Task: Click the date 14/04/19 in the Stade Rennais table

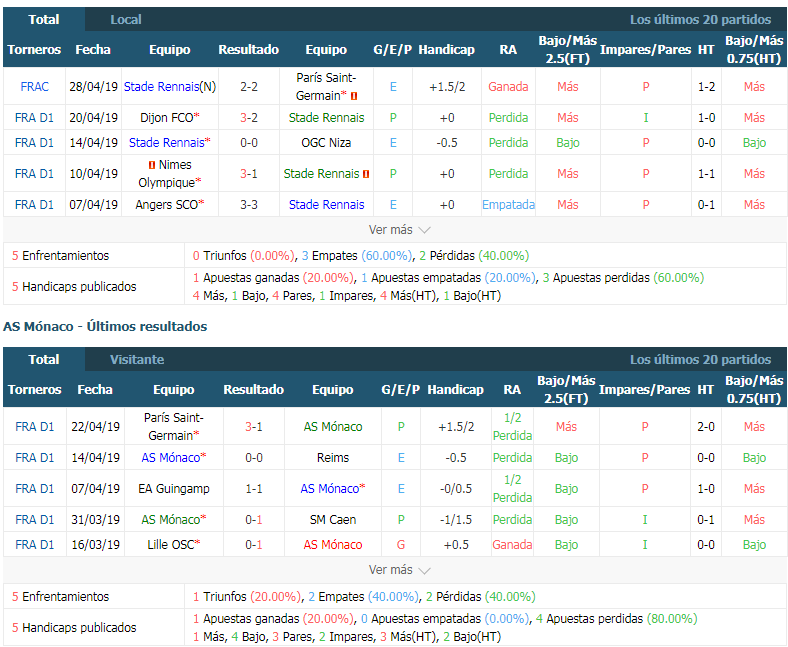Action: [x=93, y=143]
